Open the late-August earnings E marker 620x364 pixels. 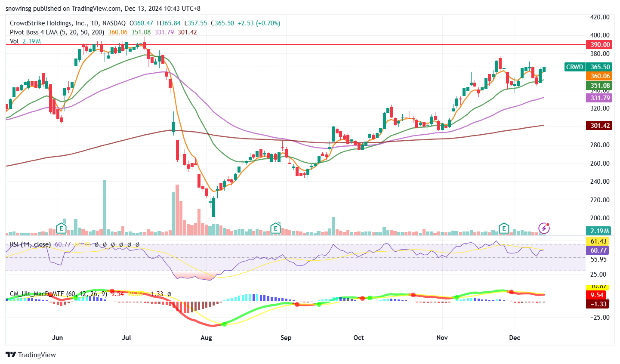tap(275, 228)
